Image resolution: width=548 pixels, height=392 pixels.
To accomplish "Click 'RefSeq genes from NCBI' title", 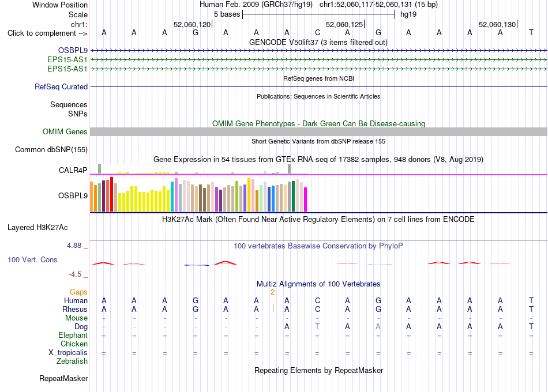I will (x=318, y=78).
